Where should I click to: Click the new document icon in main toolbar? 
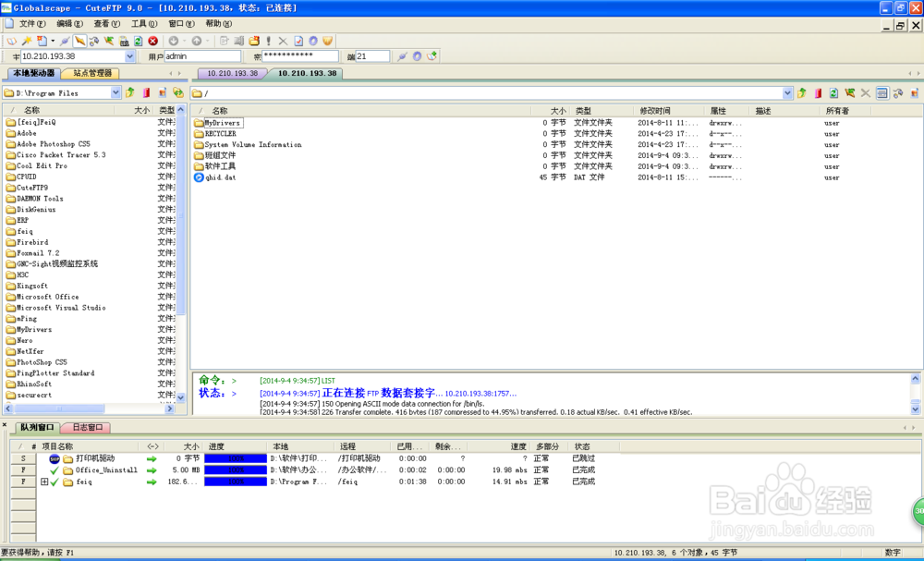click(x=42, y=42)
